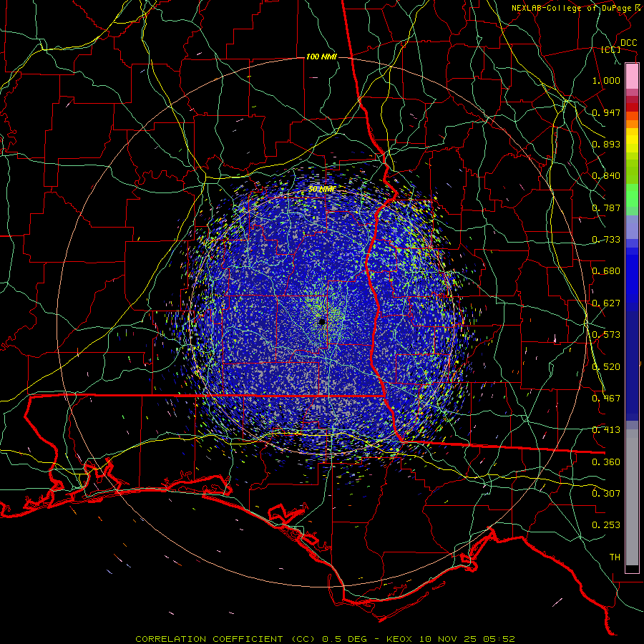The image size is (644, 644).
Task: Click the 0.787 legend value
Action: 606,208
